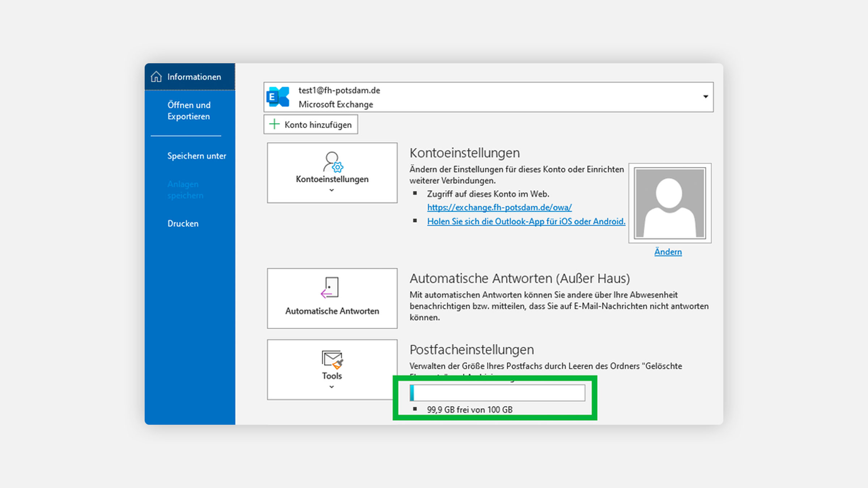
Task: Click the Automatische Antworten button label
Action: click(x=332, y=311)
